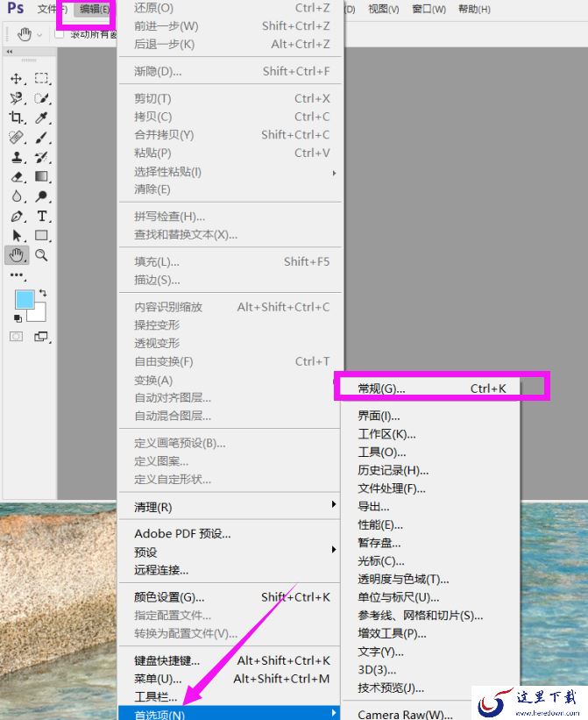Open the 视图(V) menu

click(x=384, y=9)
